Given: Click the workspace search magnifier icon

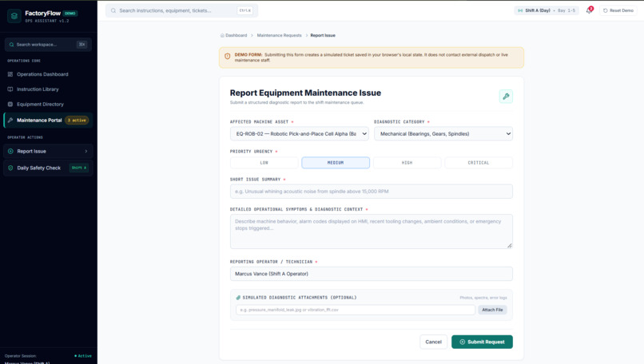Looking at the screenshot, I should (x=11, y=45).
